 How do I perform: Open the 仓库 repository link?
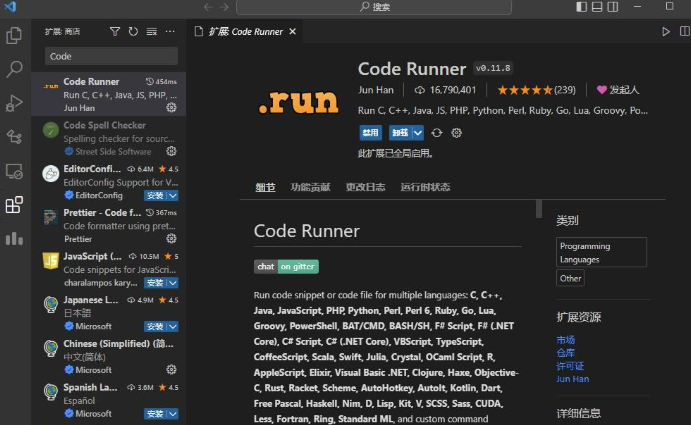565,353
